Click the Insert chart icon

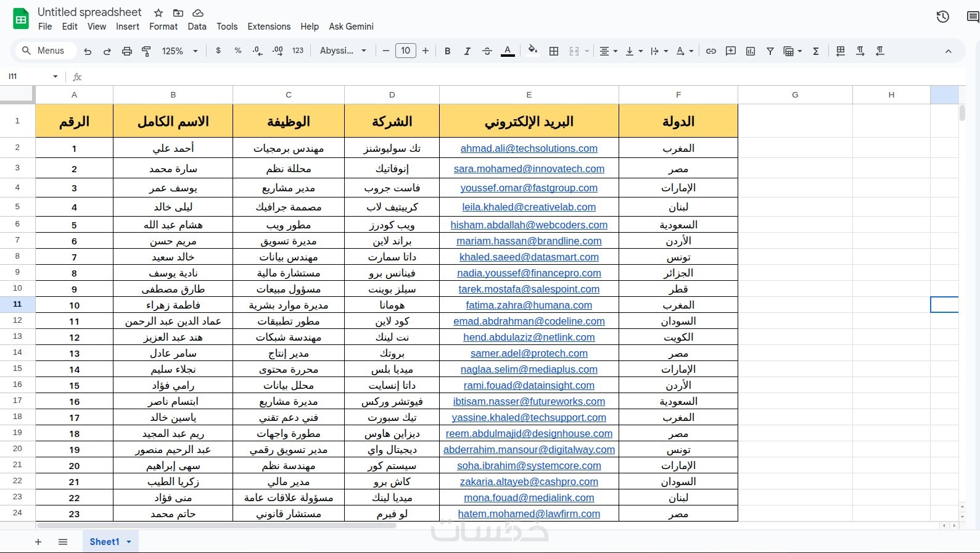751,51
